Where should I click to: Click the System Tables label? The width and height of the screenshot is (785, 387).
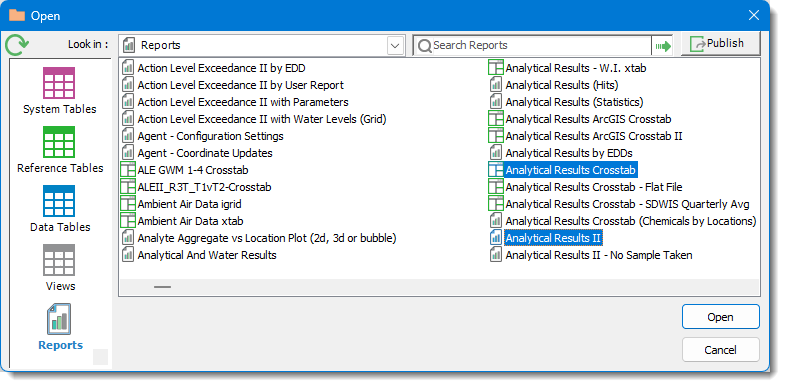60,109
